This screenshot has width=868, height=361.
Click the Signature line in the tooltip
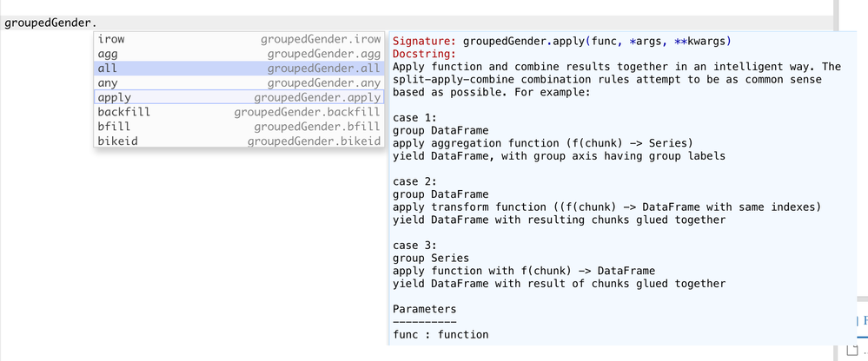coord(562,41)
